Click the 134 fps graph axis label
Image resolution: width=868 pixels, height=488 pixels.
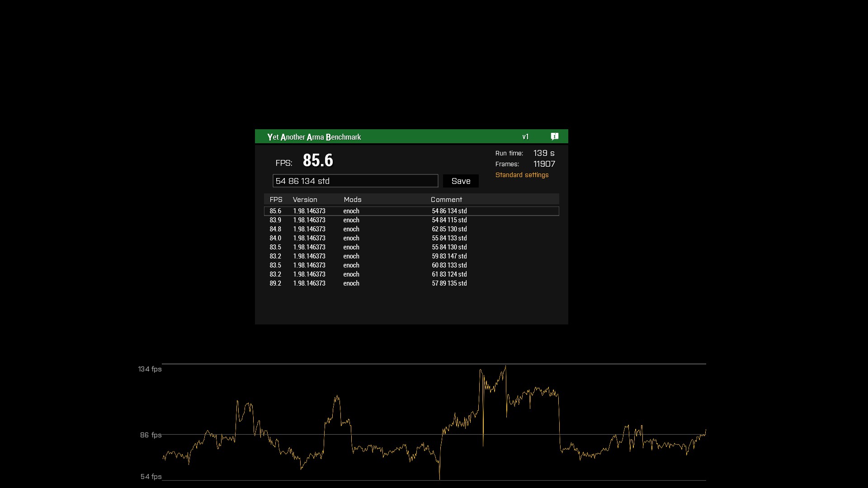[x=150, y=369]
